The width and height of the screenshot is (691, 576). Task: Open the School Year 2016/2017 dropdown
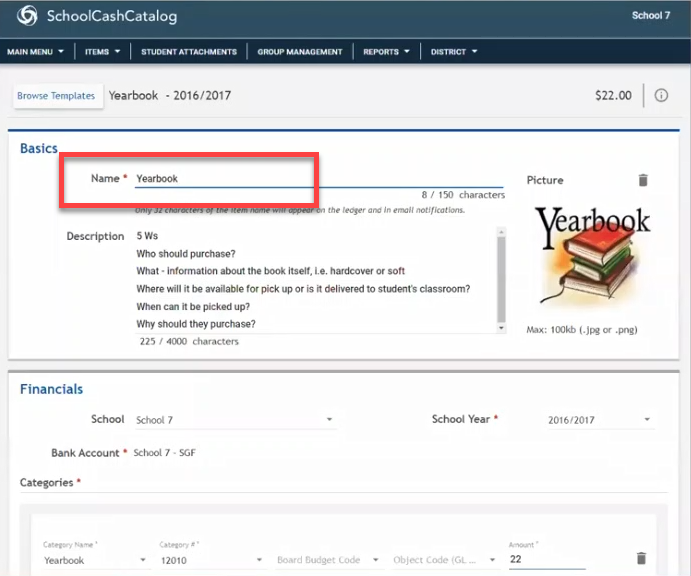(600, 420)
